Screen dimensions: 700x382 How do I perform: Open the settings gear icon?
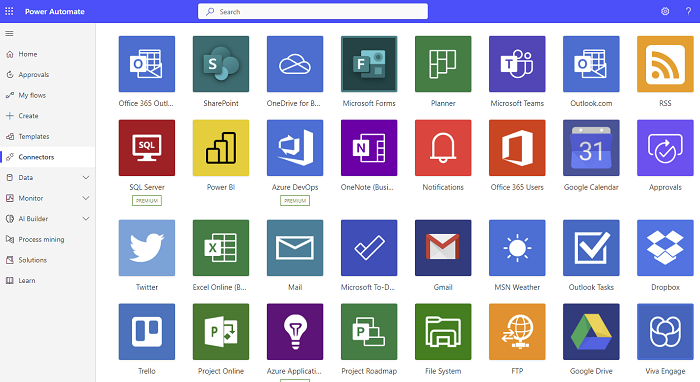pos(665,12)
